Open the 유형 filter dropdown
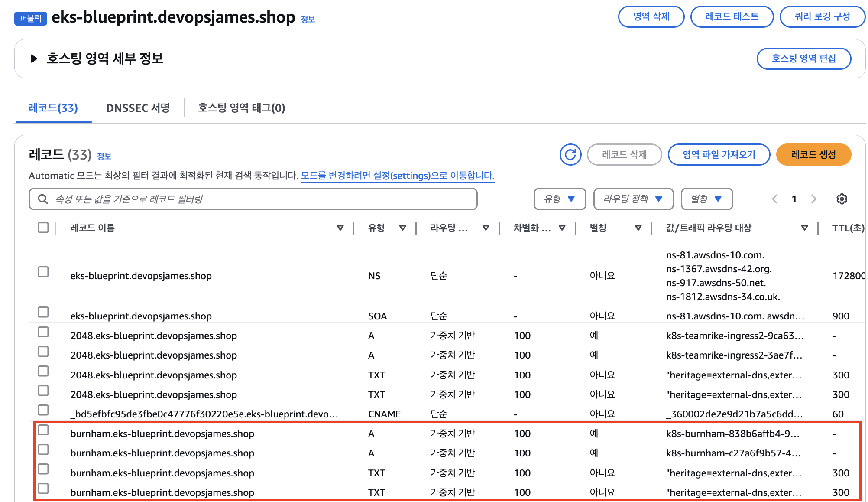The height and width of the screenshot is (502, 868). pyautogui.click(x=560, y=199)
